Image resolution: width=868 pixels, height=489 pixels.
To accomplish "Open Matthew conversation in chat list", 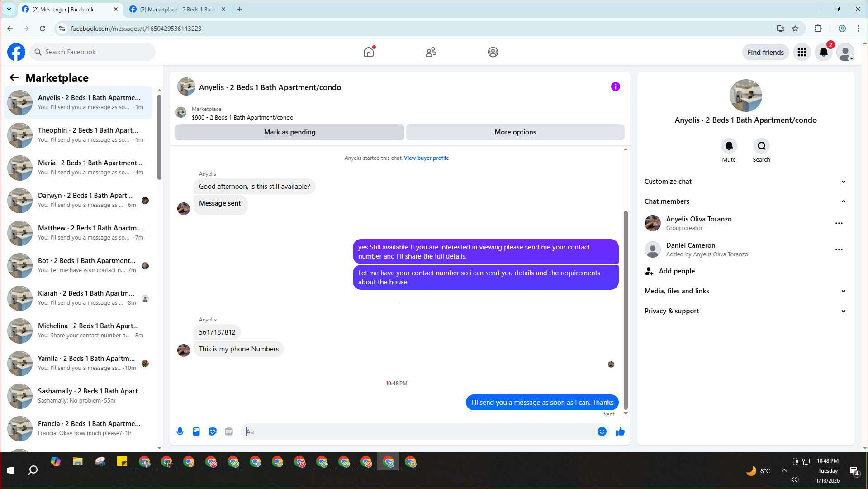I will [78, 233].
